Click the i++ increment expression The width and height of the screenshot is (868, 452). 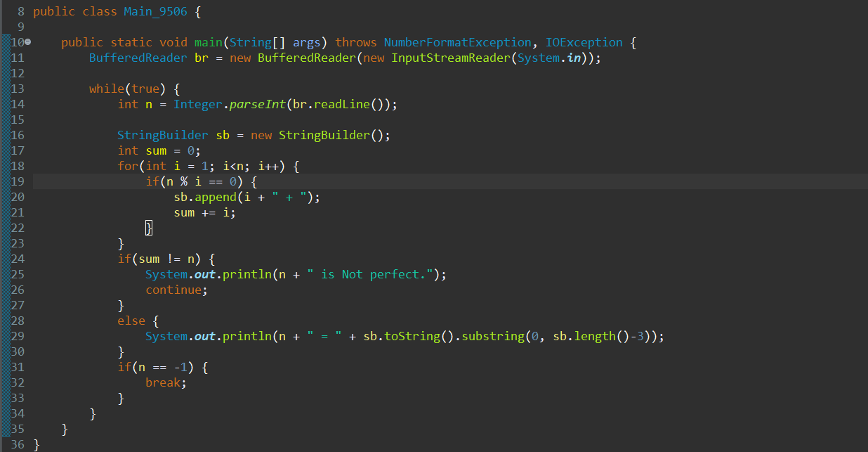click(x=268, y=166)
